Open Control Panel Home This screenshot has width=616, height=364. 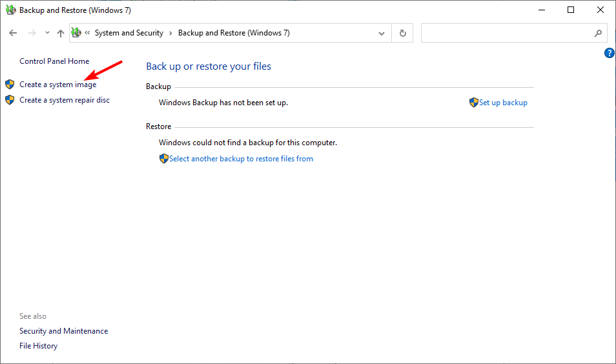click(54, 61)
